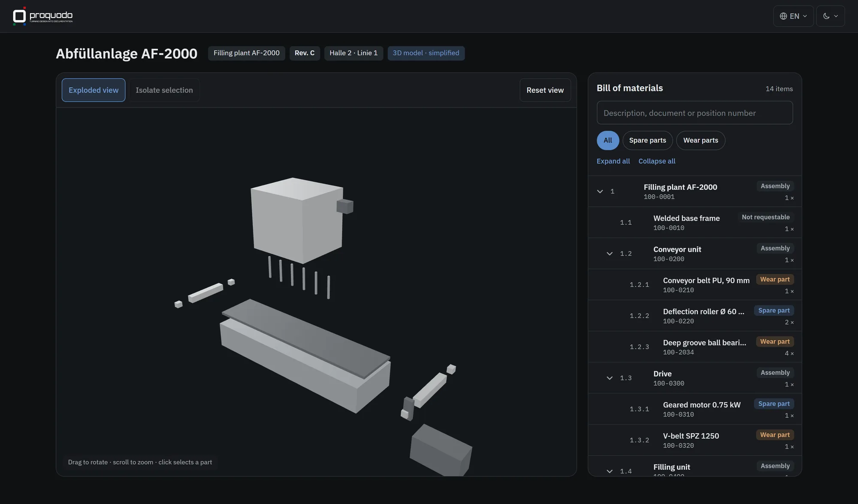Toggle Isolate selection mode
The height and width of the screenshot is (504, 858).
tap(164, 90)
